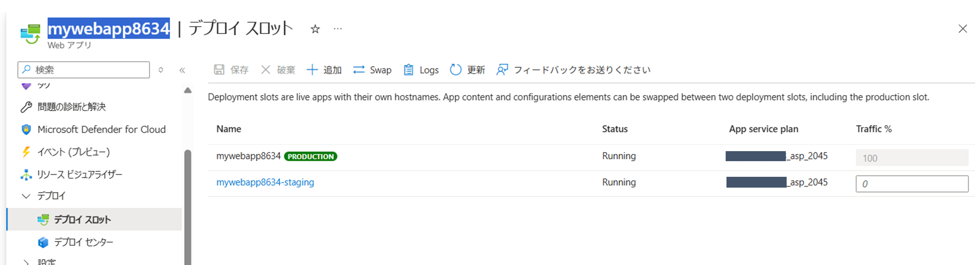Click 更新 refresh button
The height and width of the screenshot is (265, 980).
(467, 70)
